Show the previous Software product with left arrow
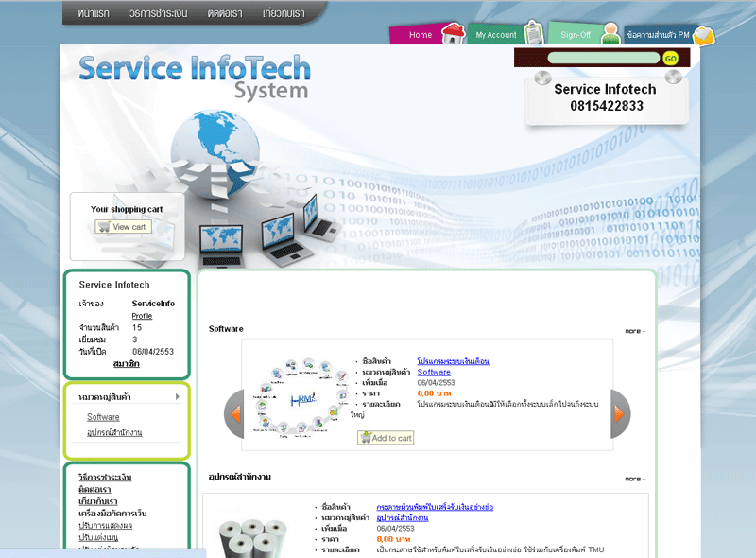This screenshot has width=756, height=558. 234,413
